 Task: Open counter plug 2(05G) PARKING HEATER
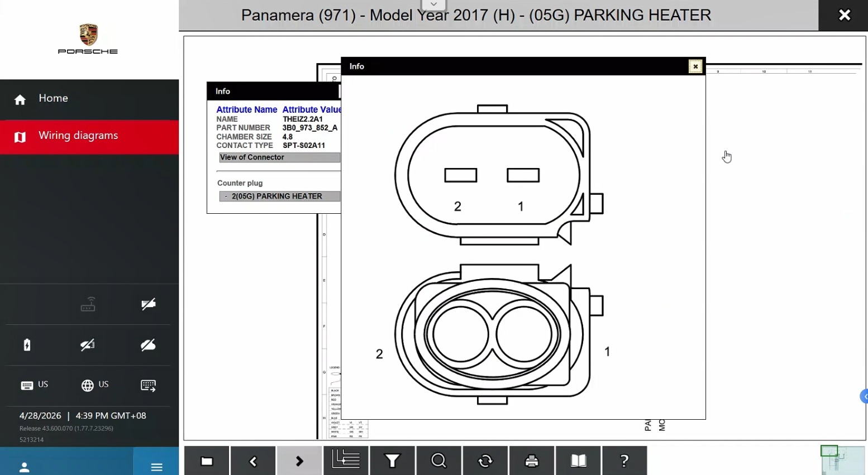[x=280, y=196]
